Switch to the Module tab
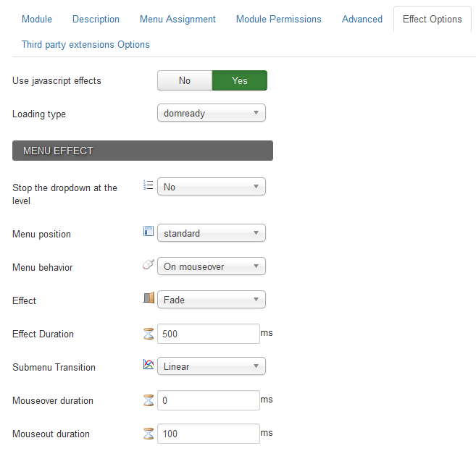Screen dimensions: 476x451 tap(37, 19)
